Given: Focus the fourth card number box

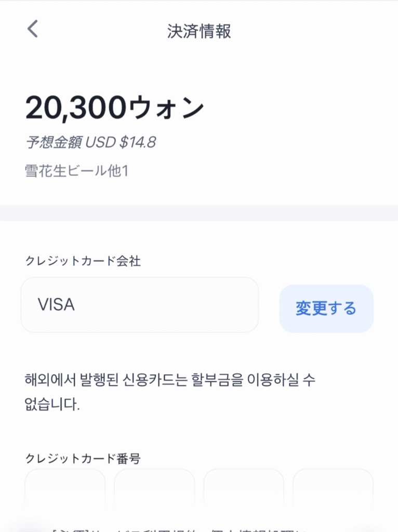Looking at the screenshot, I should 333,491.
